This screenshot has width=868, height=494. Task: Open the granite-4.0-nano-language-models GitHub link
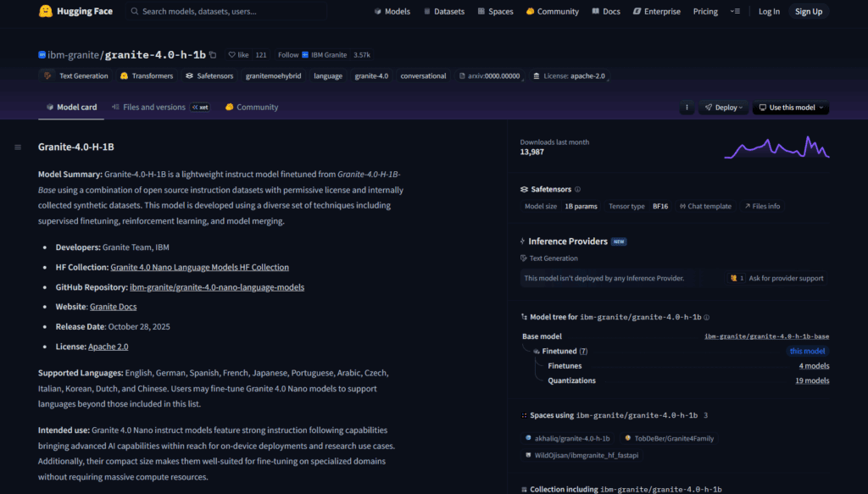217,287
